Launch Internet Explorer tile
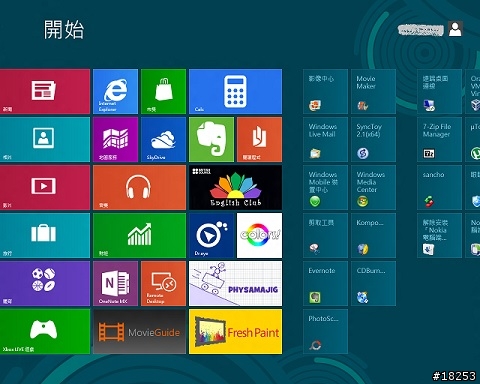This screenshot has width=480, height=384. pos(115,91)
